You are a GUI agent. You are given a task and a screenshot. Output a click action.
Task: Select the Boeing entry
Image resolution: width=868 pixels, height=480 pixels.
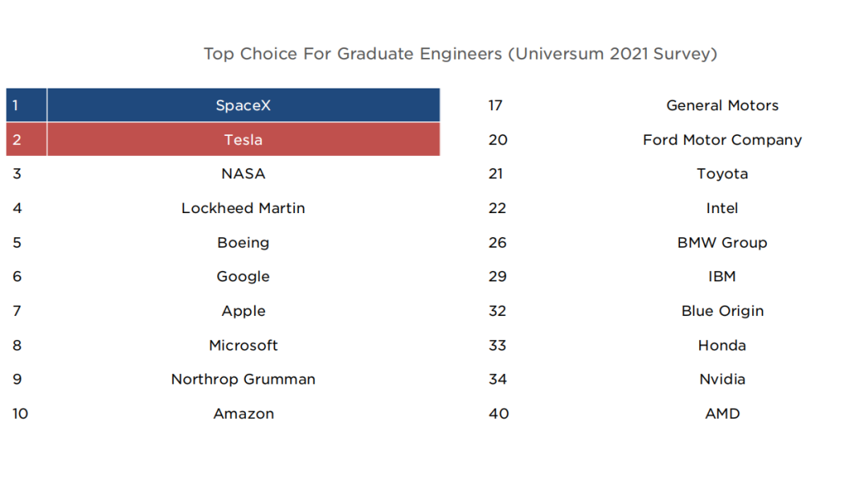click(x=243, y=243)
